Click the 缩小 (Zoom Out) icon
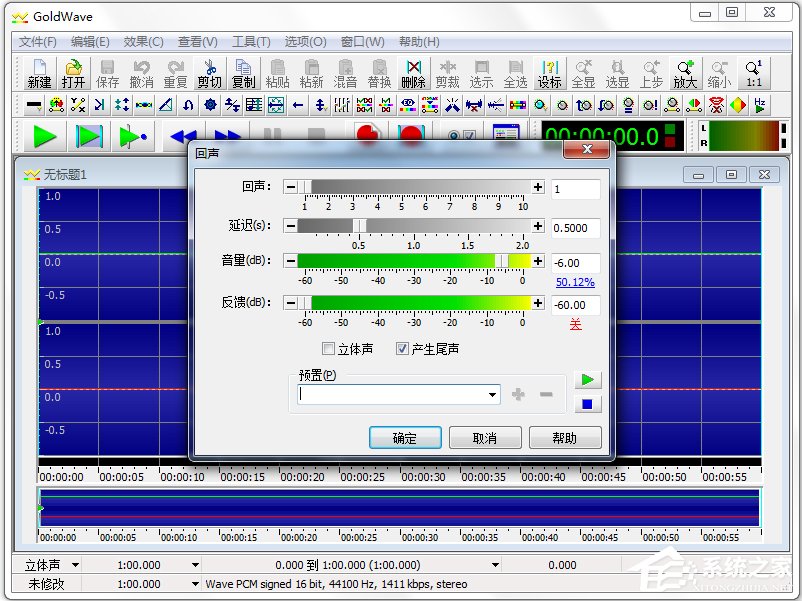 [720, 74]
